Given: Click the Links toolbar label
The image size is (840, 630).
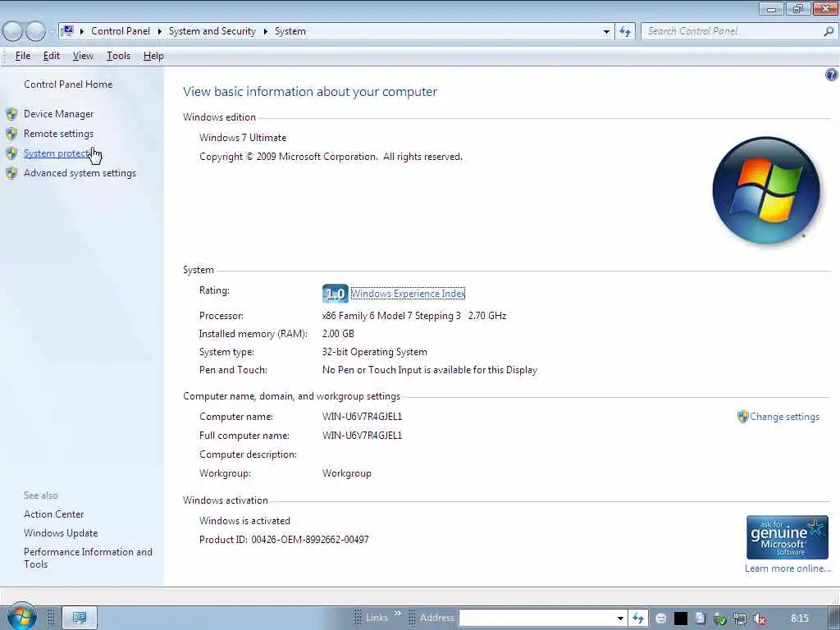Looking at the screenshot, I should [x=377, y=618].
